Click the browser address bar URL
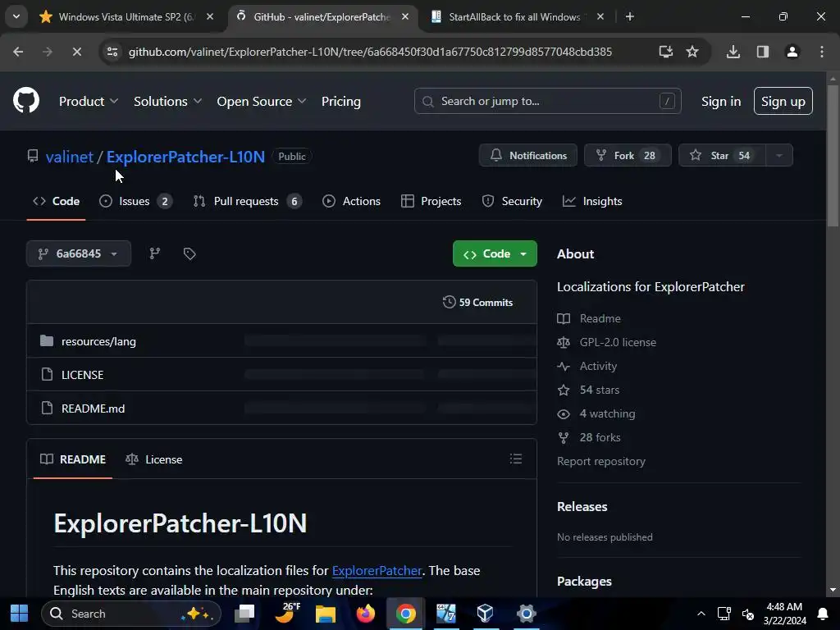This screenshot has width=840, height=630. [x=370, y=52]
